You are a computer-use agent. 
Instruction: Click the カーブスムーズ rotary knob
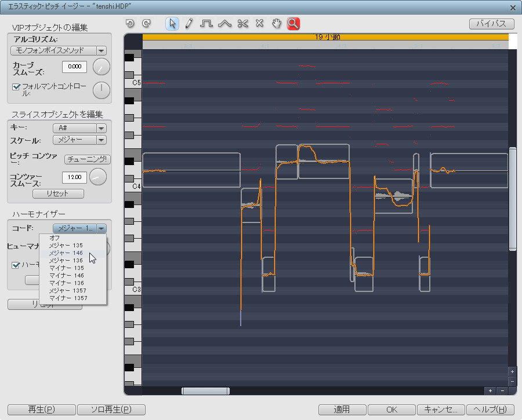point(101,67)
